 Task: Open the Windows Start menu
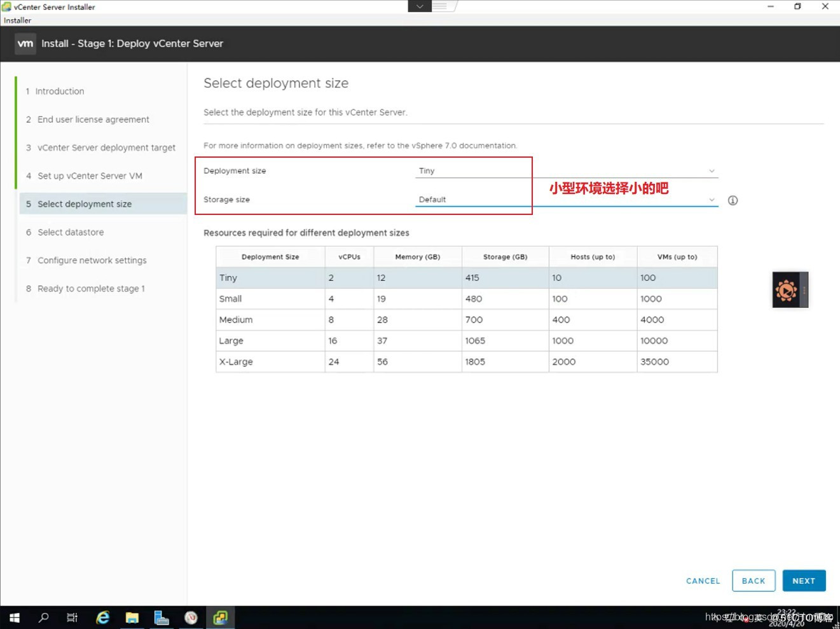[x=15, y=618]
